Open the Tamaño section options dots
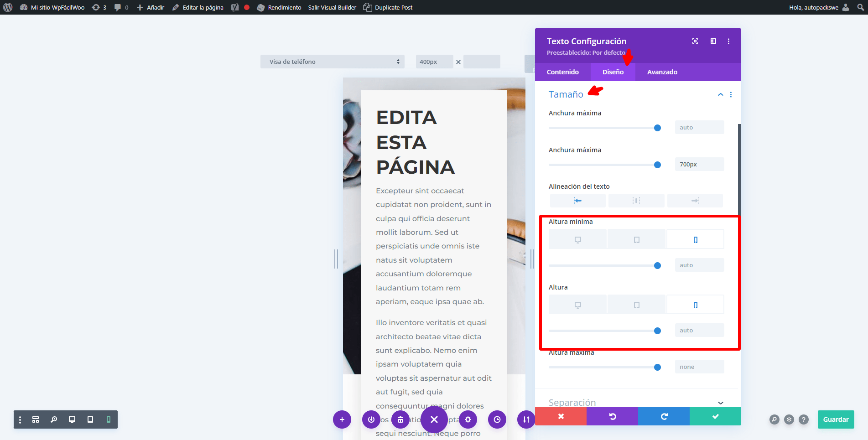This screenshot has width=868, height=440. pos(731,94)
